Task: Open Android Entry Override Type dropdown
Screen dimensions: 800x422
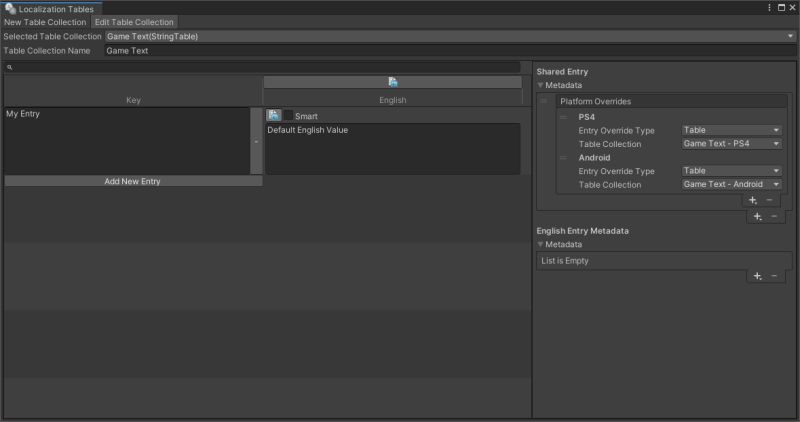Action: 732,171
